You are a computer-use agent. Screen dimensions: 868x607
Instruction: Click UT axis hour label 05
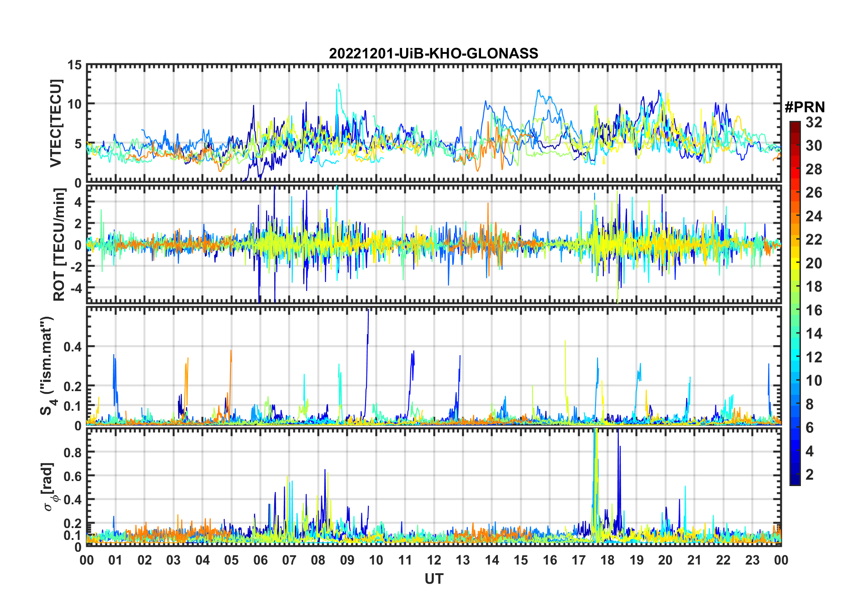[x=231, y=560]
